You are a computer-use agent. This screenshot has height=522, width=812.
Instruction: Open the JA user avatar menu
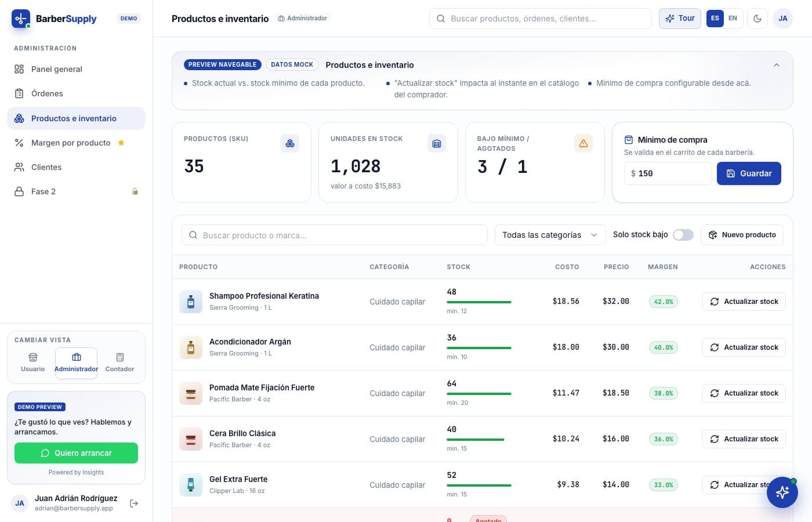(x=783, y=19)
